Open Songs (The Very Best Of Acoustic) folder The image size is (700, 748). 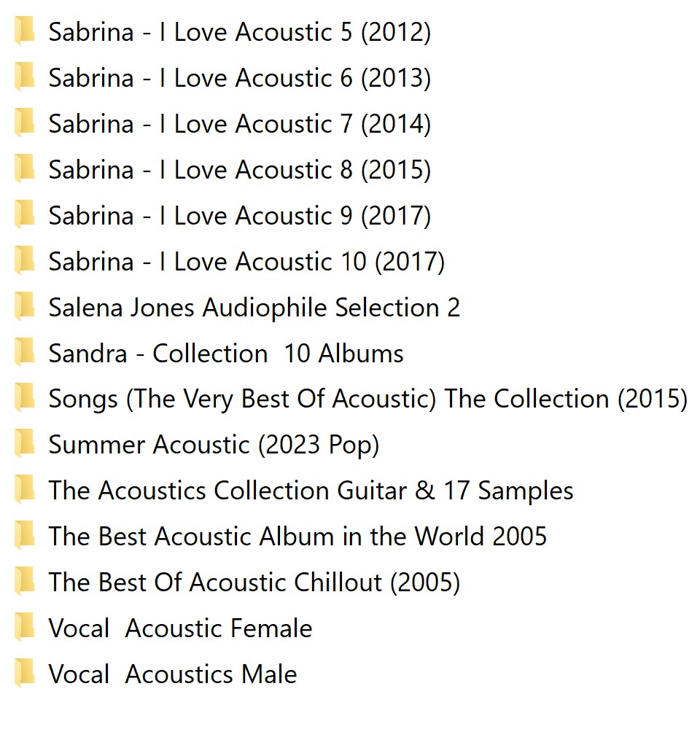(x=368, y=399)
